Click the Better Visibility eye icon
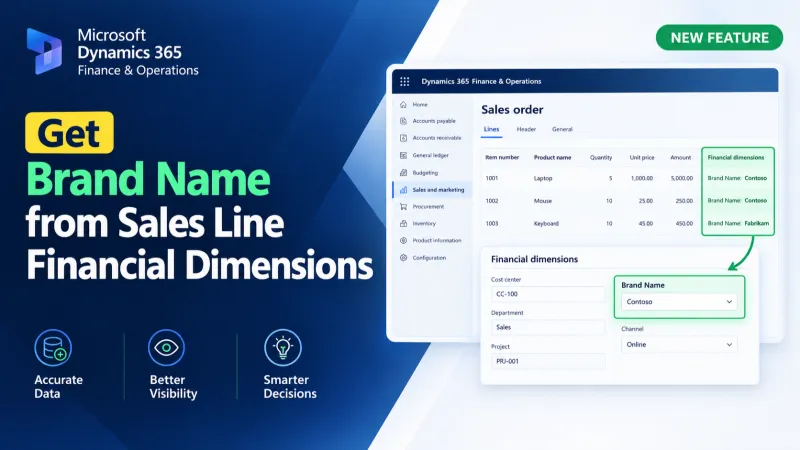Image resolution: width=800 pixels, height=450 pixels. (166, 347)
